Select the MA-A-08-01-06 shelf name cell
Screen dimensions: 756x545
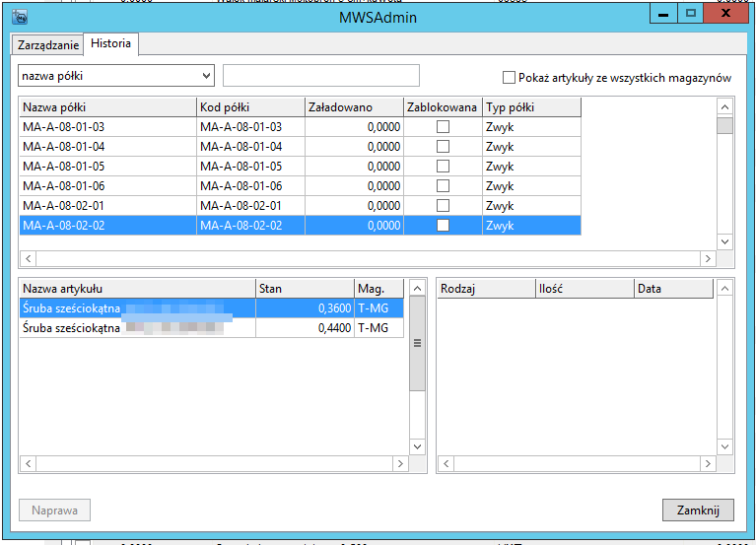point(107,186)
